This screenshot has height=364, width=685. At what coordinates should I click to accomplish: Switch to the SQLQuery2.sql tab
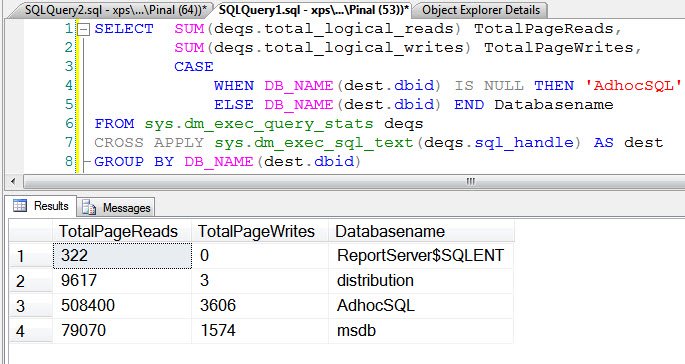point(114,10)
